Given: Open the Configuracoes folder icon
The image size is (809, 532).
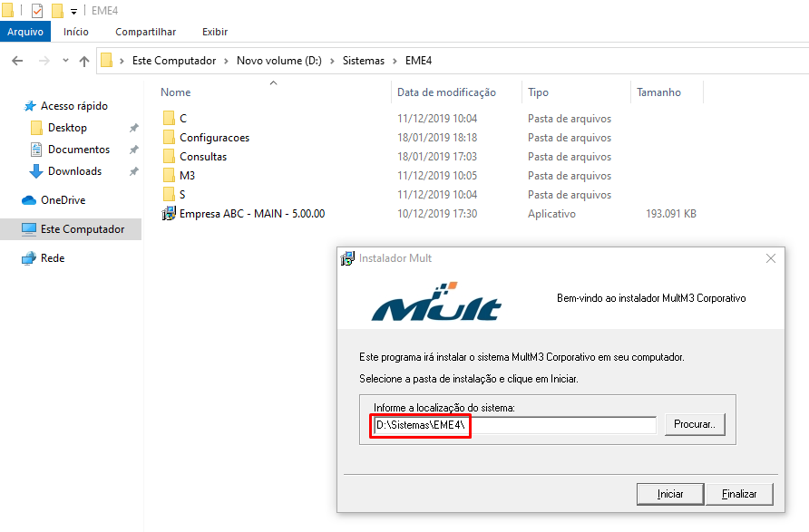Looking at the screenshot, I should tap(169, 138).
